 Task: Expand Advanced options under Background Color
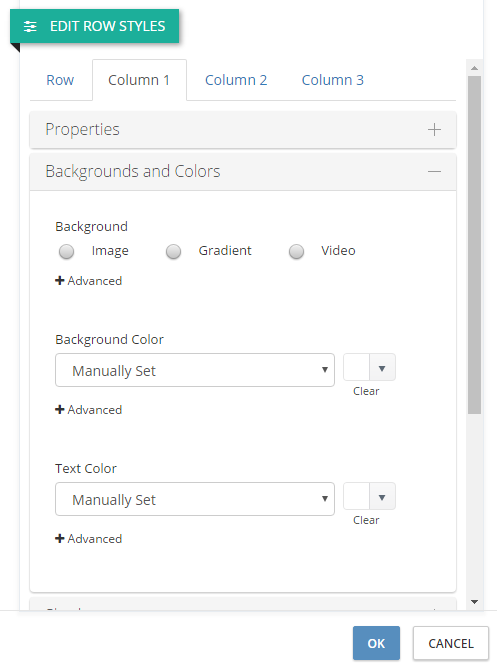tap(89, 410)
